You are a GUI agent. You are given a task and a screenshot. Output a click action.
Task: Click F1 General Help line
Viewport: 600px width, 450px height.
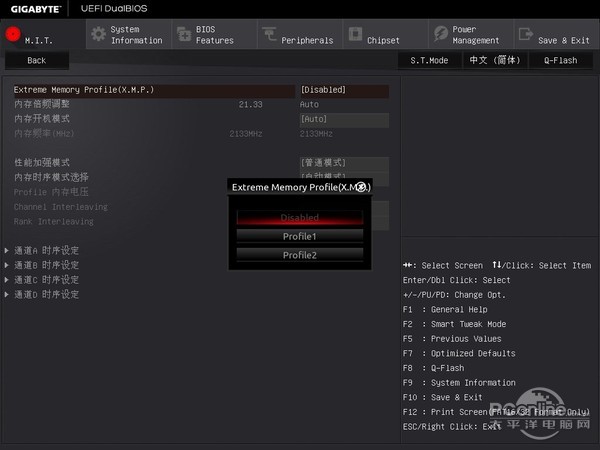tap(445, 309)
